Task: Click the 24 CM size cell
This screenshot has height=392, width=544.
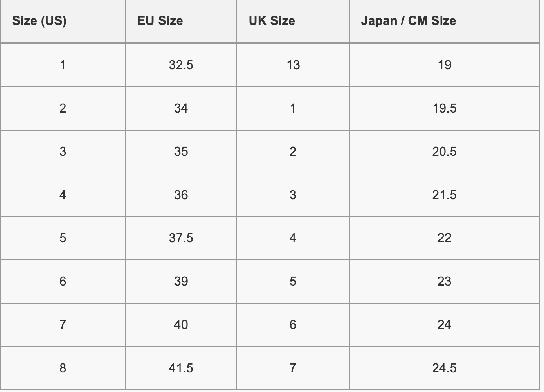Action: coord(444,325)
